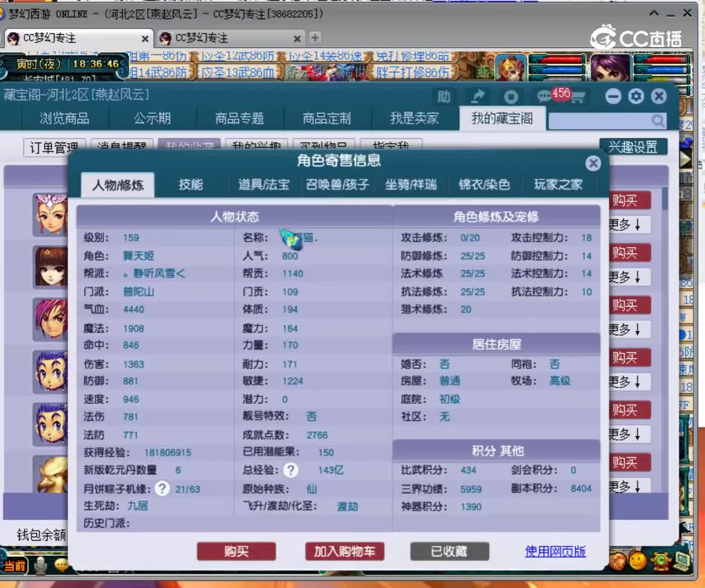Click the 渡劫 status value

348,507
